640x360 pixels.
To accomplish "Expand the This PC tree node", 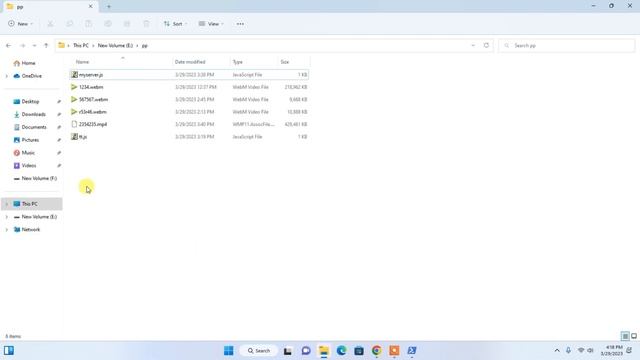I will [7, 204].
